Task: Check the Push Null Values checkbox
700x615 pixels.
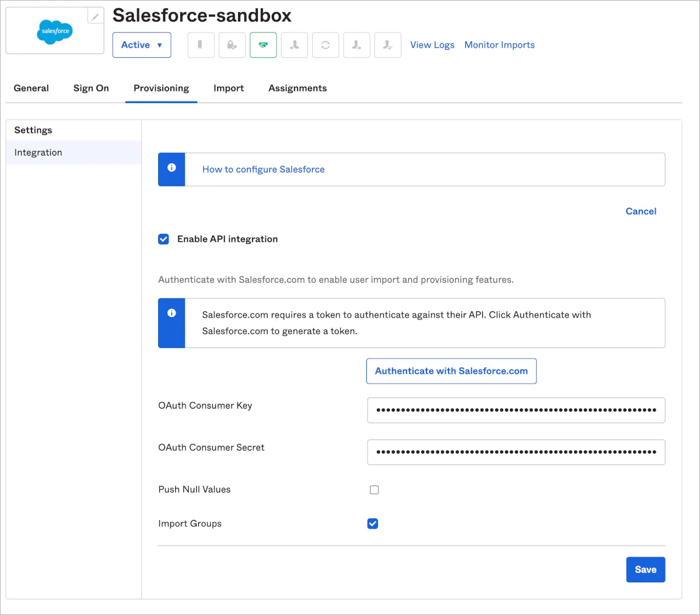Action: (x=374, y=490)
